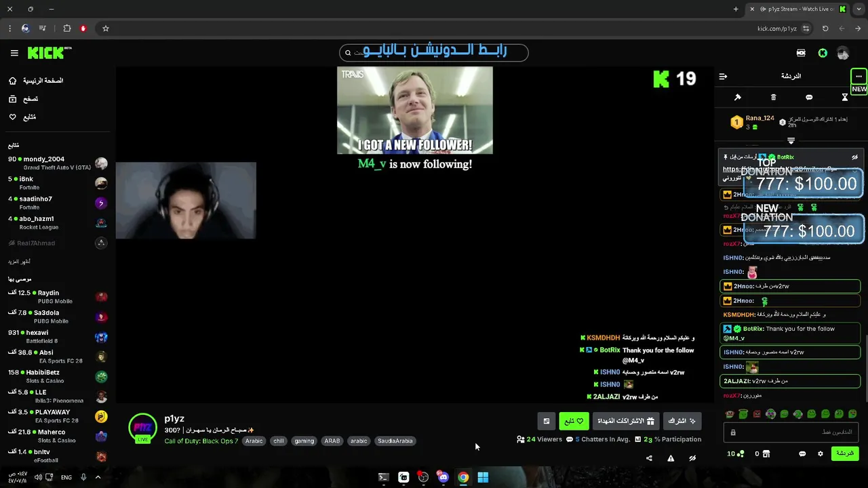Open the channel points balance 10
This screenshot has width=868, height=488.
click(736, 453)
